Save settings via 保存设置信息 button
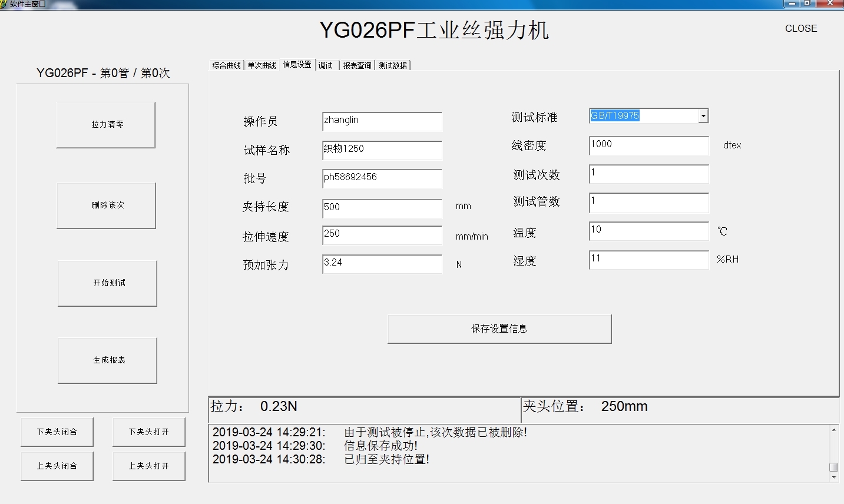Viewport: 844px width, 504px height. click(x=499, y=329)
